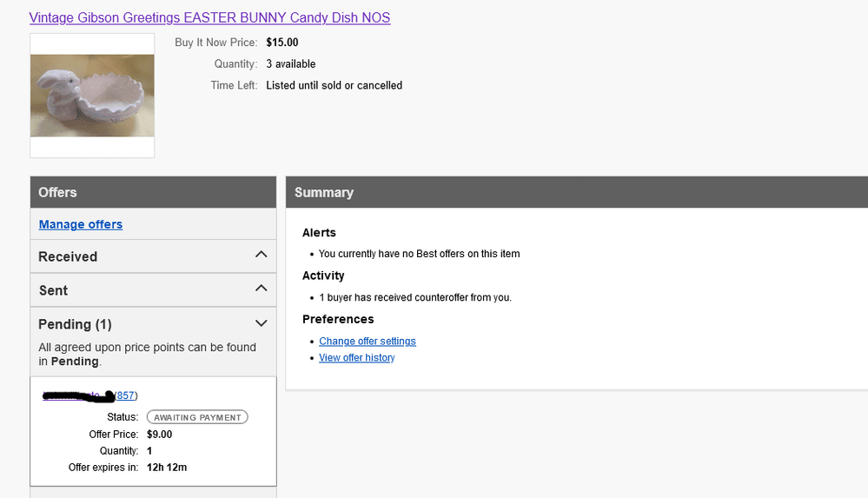
Task: Collapse the Pending (1) section chevron
Action: [x=261, y=323]
